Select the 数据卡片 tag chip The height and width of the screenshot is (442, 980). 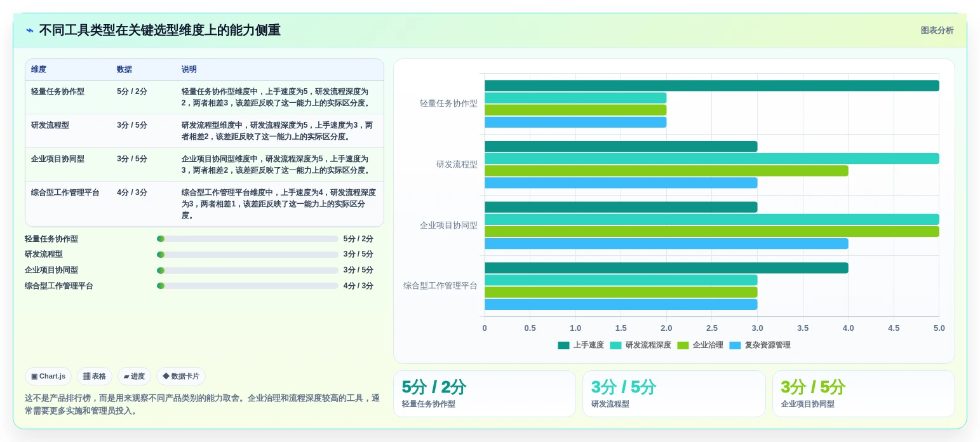[x=181, y=376]
